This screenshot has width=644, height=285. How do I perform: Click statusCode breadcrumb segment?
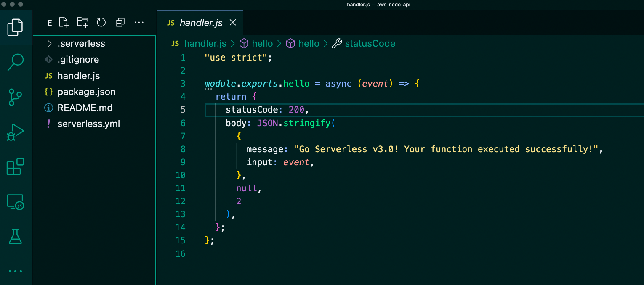tap(370, 44)
